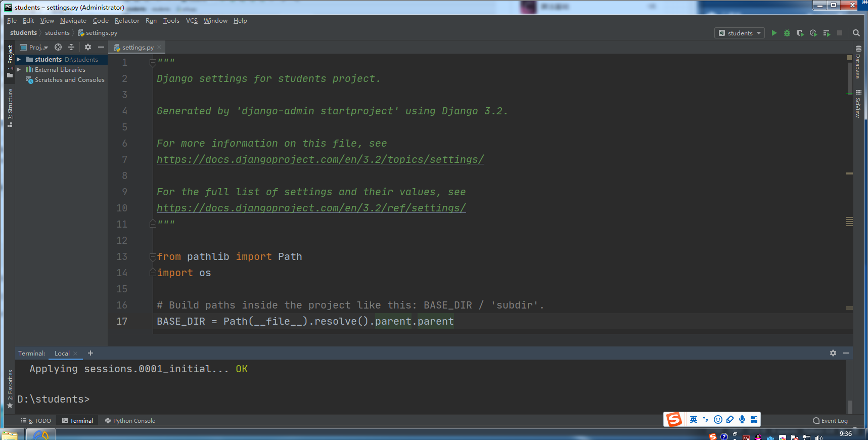Click the Stop process icon
Image resolution: width=868 pixels, height=440 pixels.
(840, 33)
